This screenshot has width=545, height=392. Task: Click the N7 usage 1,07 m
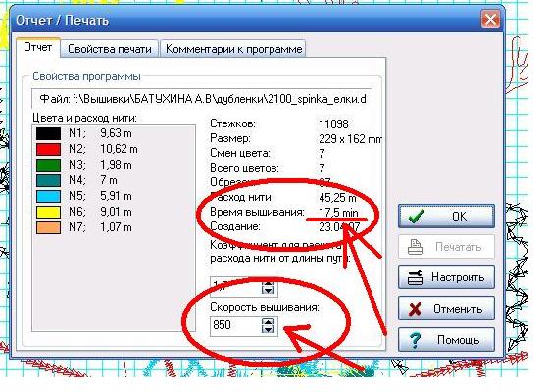[116, 227]
